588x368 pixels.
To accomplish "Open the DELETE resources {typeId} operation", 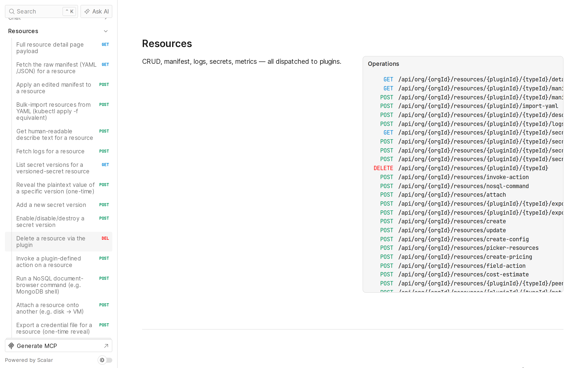I will pos(461,168).
